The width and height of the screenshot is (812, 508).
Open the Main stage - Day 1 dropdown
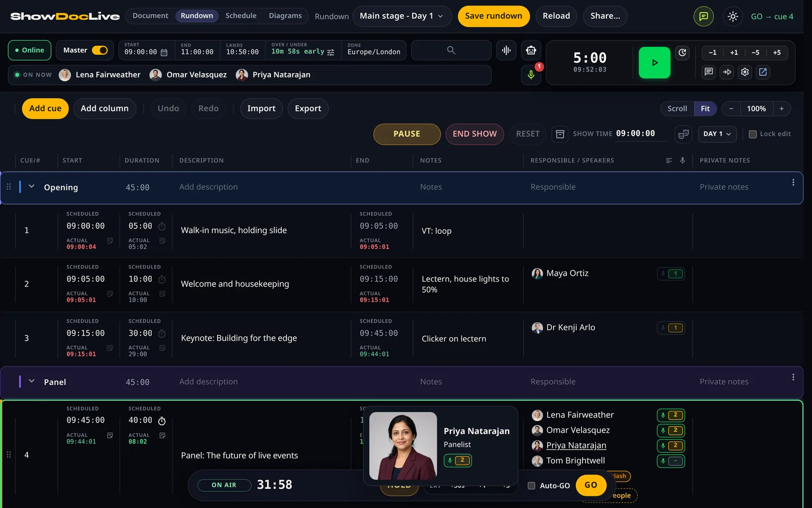click(402, 16)
